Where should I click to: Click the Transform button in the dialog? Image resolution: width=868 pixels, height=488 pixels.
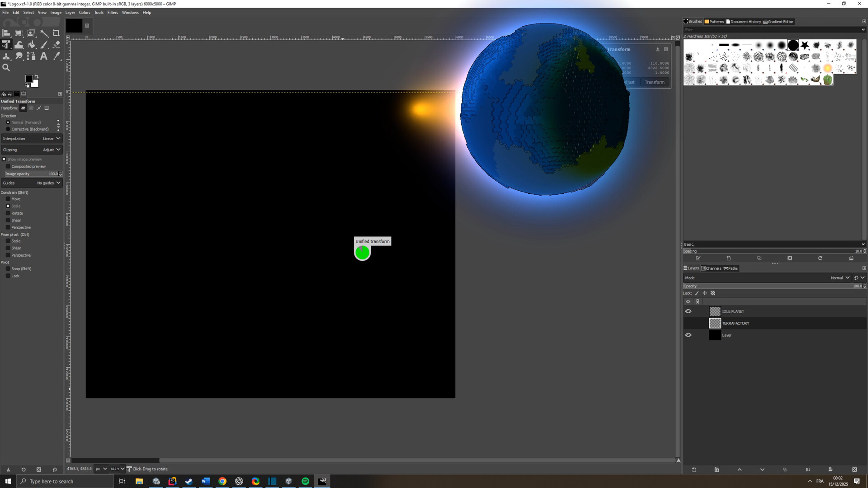(x=655, y=82)
